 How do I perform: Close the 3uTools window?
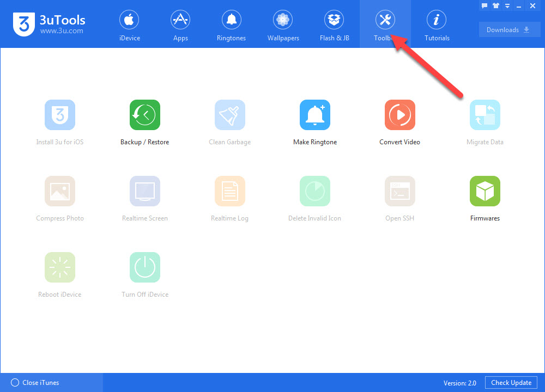(x=532, y=6)
